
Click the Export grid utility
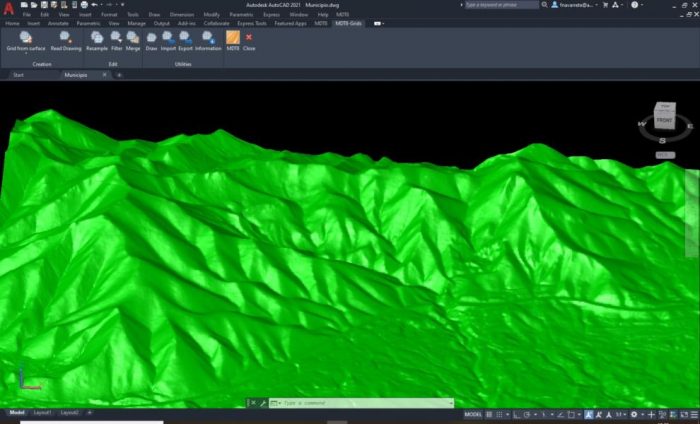tap(185, 41)
